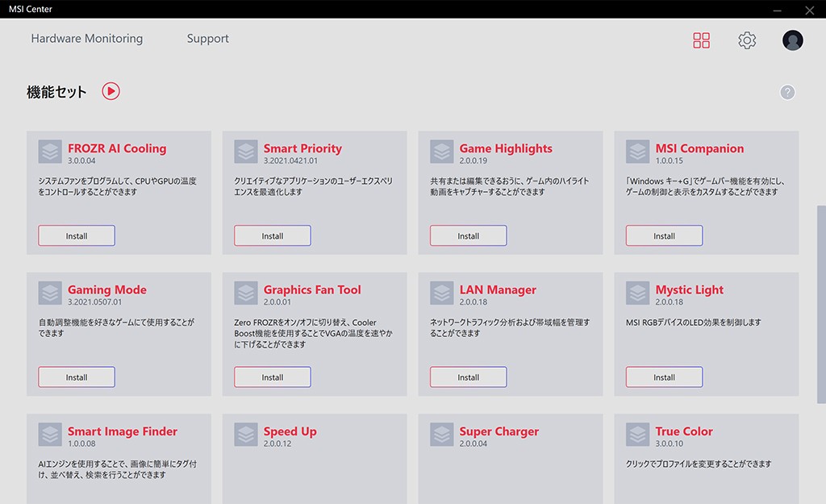This screenshot has height=504, width=826.
Task: Click the Speed Up stack icon
Action: (x=246, y=435)
